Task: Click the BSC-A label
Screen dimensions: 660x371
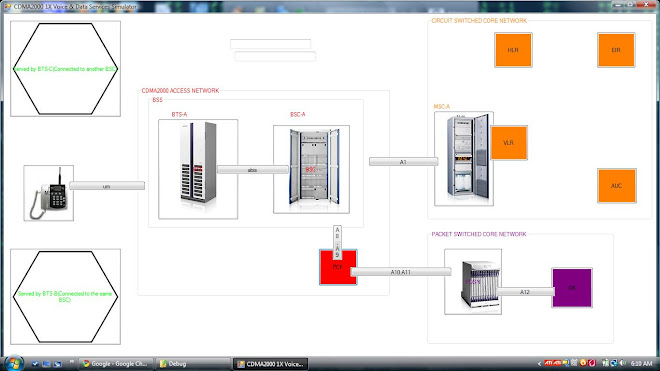Action: [298, 115]
